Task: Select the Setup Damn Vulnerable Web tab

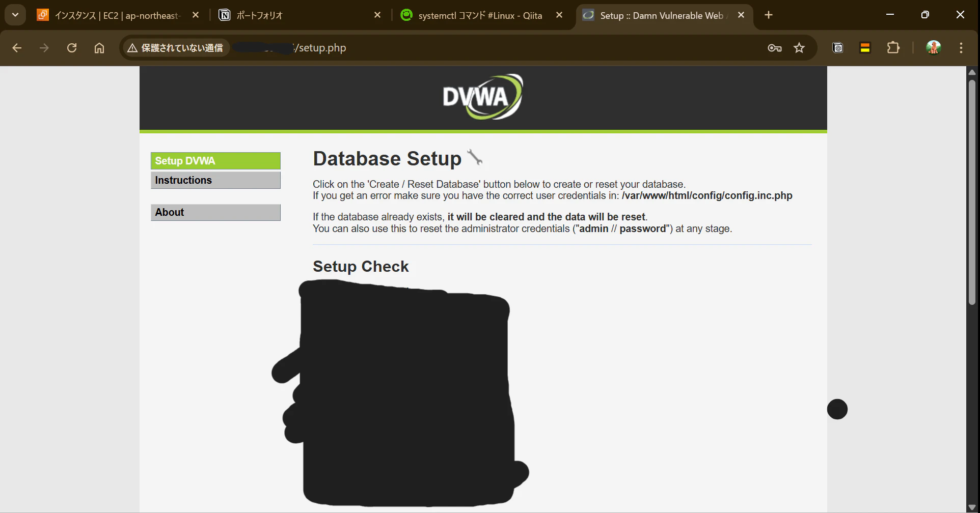Action: click(x=663, y=15)
